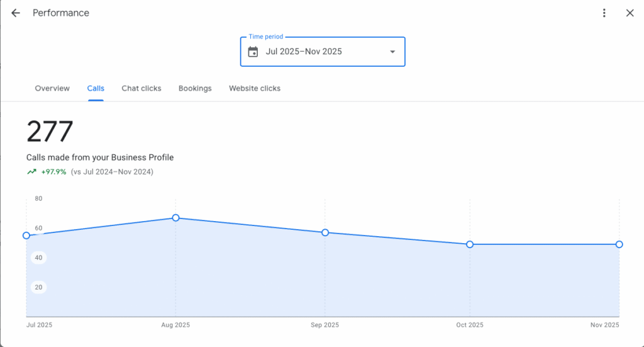Viewport: 644px width, 347px height.
Task: Click the Aug 2025 peak data point
Action: click(x=175, y=218)
